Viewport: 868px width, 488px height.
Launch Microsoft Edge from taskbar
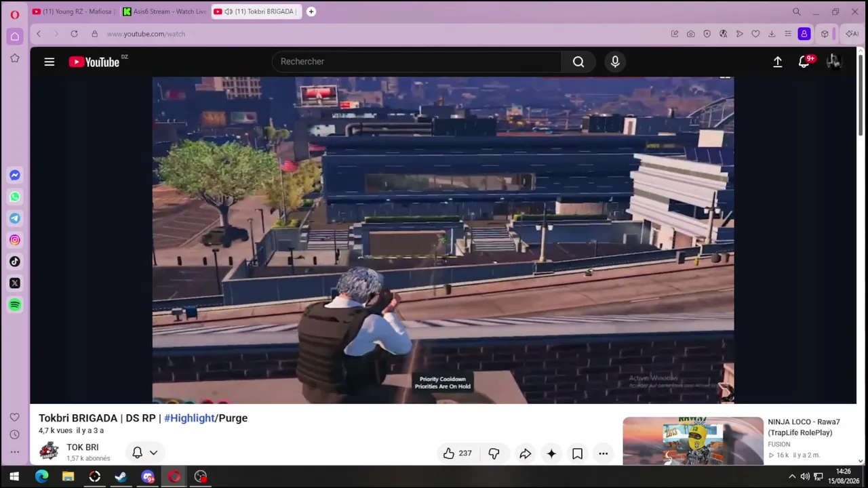pyautogui.click(x=41, y=476)
